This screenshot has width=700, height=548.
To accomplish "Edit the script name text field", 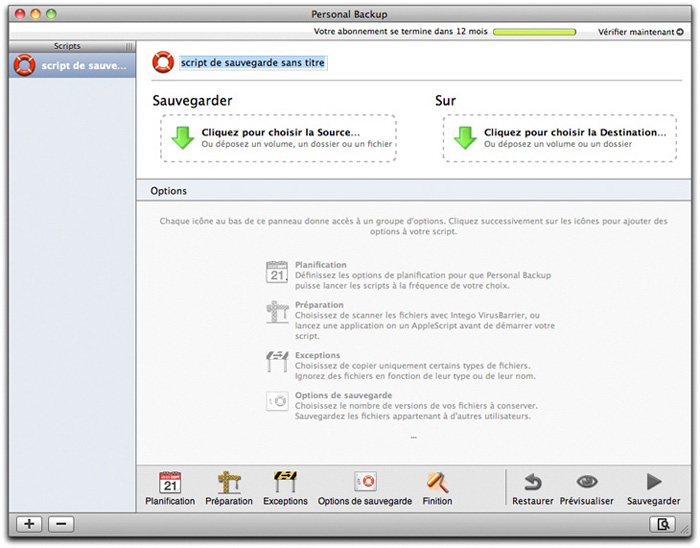I will [253, 63].
